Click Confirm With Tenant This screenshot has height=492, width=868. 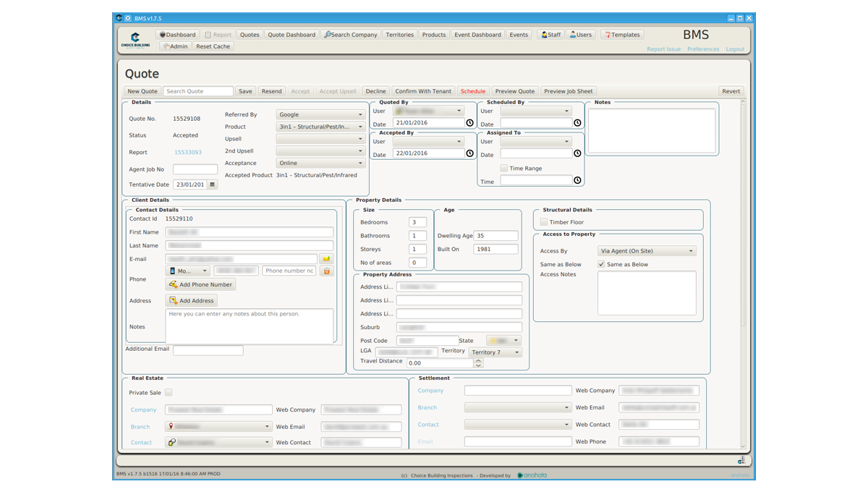tap(423, 91)
